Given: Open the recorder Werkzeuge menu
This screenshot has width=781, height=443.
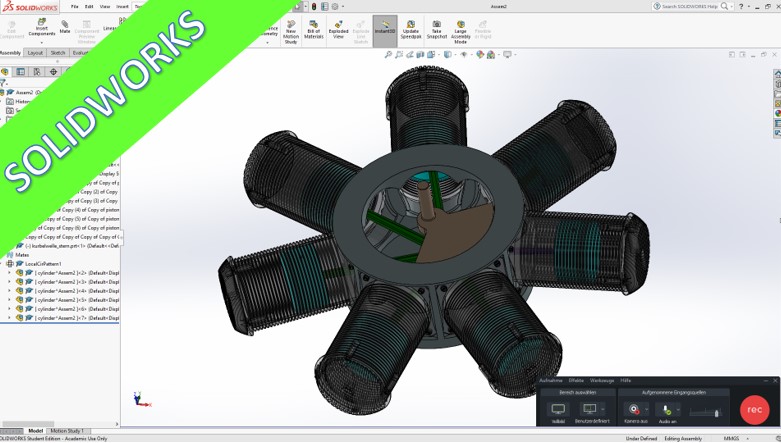Looking at the screenshot, I should pos(602,381).
